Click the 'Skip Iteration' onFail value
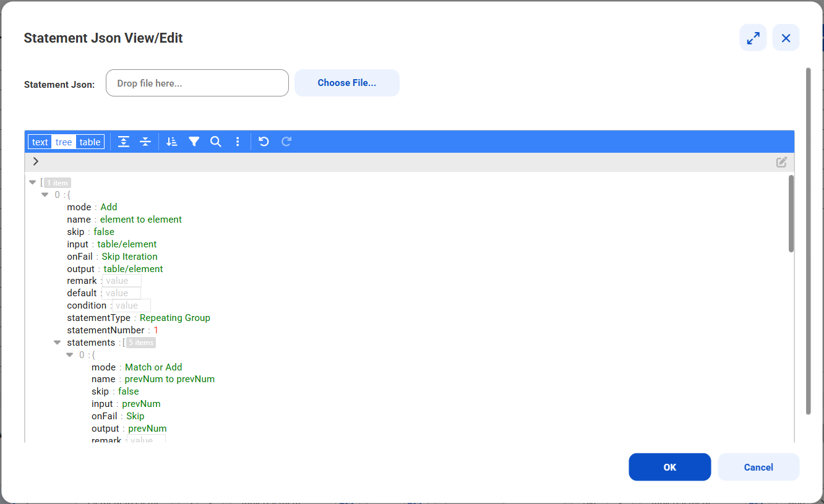This screenshot has height=504, width=824. tap(130, 257)
